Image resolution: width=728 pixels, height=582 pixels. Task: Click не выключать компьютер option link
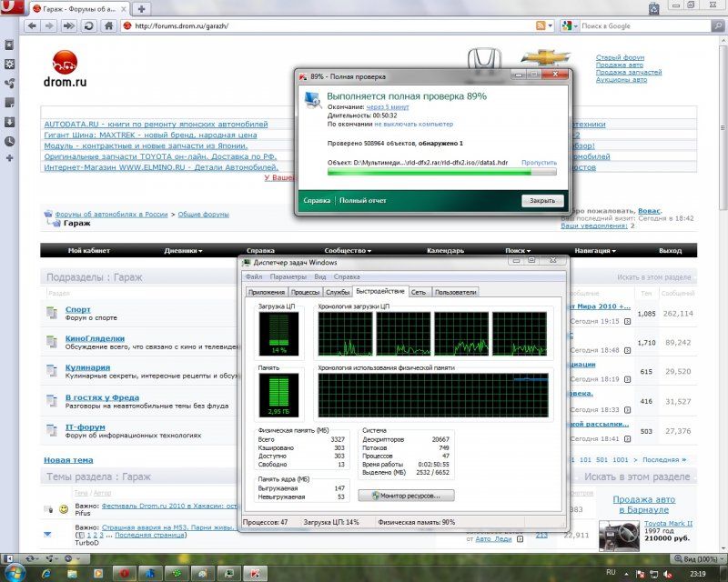[414, 125]
